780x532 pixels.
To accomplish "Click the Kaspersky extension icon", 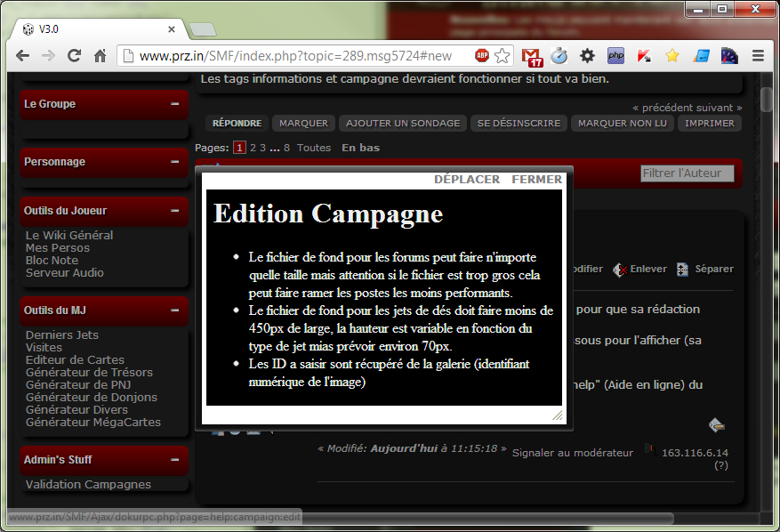I will pos(644,55).
